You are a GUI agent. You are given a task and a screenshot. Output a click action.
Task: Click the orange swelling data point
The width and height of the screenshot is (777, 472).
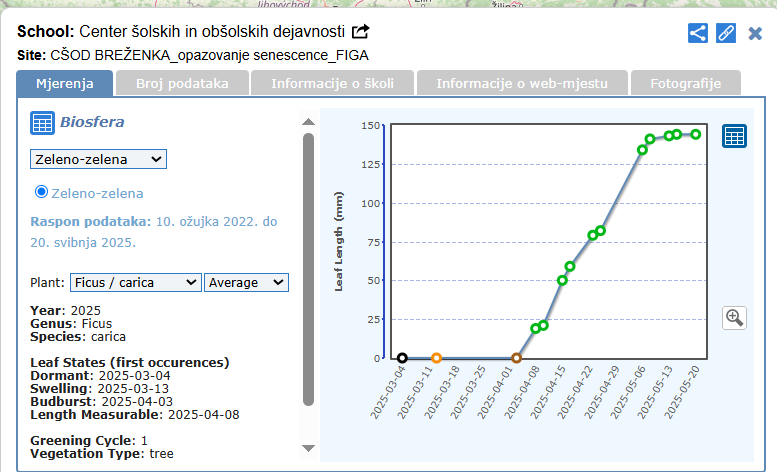436,358
